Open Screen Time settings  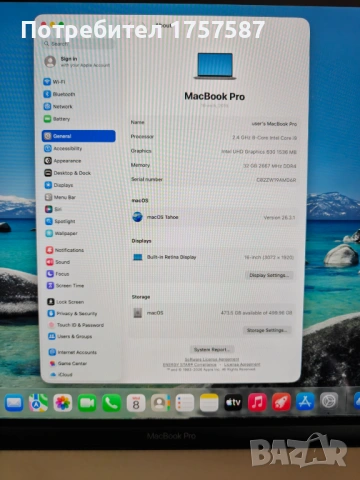tap(66, 286)
